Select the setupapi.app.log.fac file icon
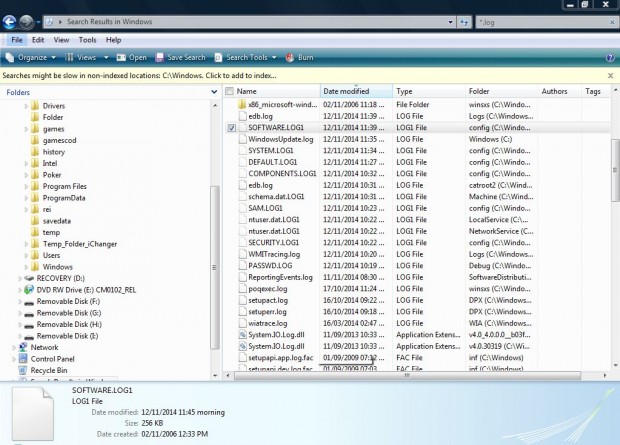This screenshot has width=620, height=445. 242,358
